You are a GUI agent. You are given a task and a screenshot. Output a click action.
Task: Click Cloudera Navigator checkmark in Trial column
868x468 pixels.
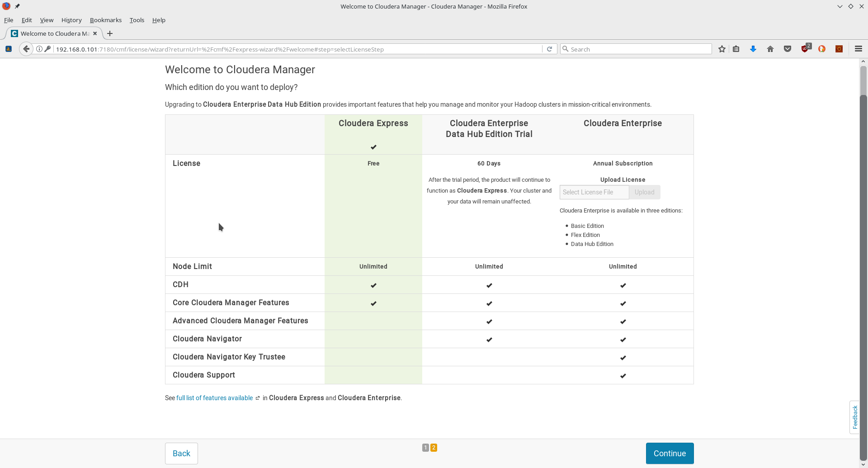coord(489,339)
